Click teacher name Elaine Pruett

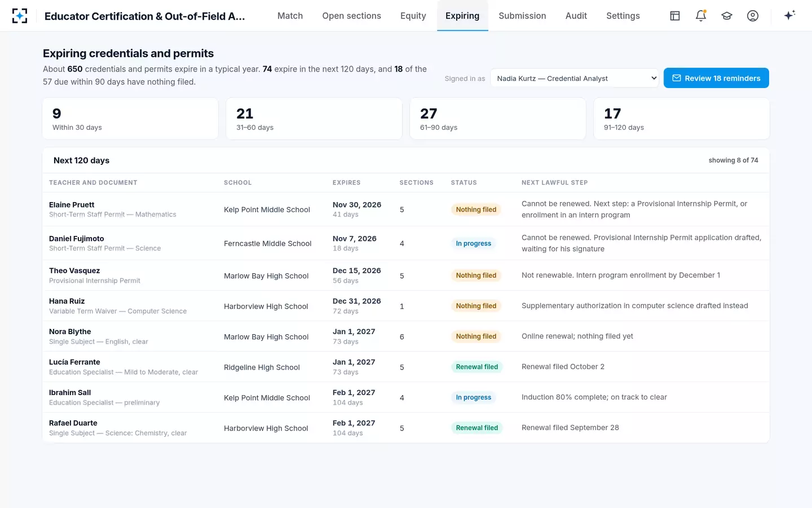point(72,205)
